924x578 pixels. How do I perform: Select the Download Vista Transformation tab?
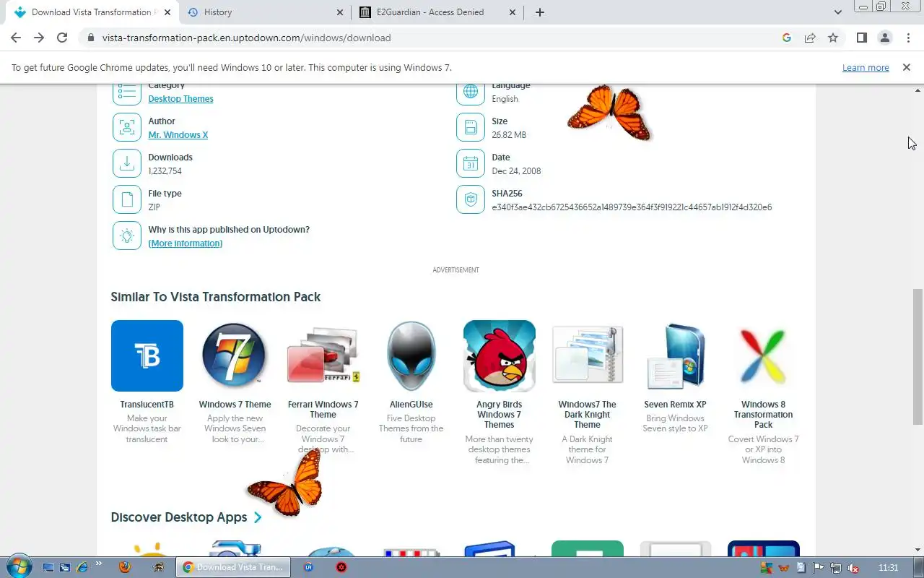(x=93, y=12)
